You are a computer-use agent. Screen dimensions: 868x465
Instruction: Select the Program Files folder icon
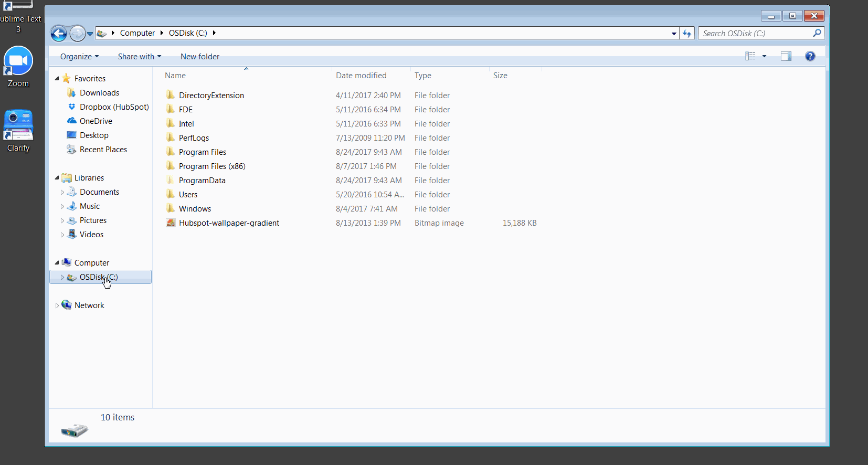(x=171, y=152)
